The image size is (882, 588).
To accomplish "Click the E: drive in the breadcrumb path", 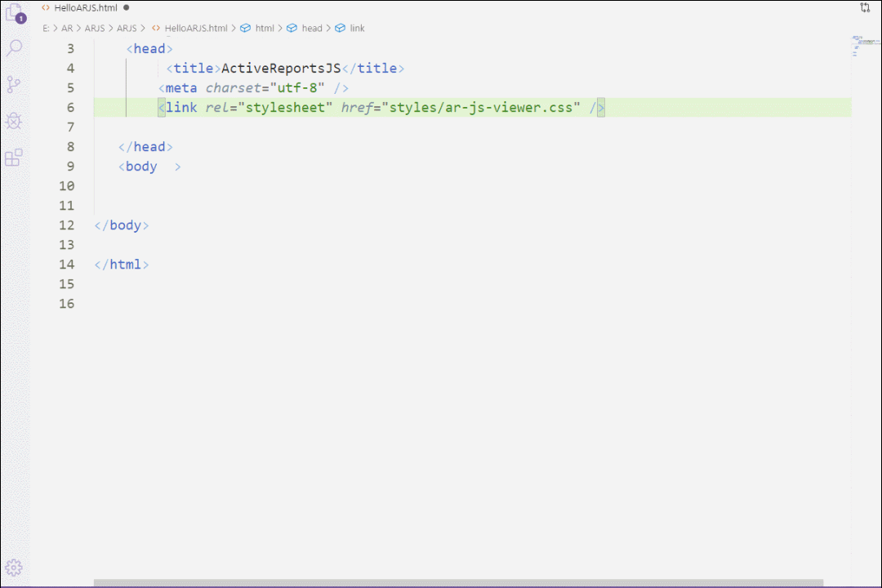I will [45, 28].
